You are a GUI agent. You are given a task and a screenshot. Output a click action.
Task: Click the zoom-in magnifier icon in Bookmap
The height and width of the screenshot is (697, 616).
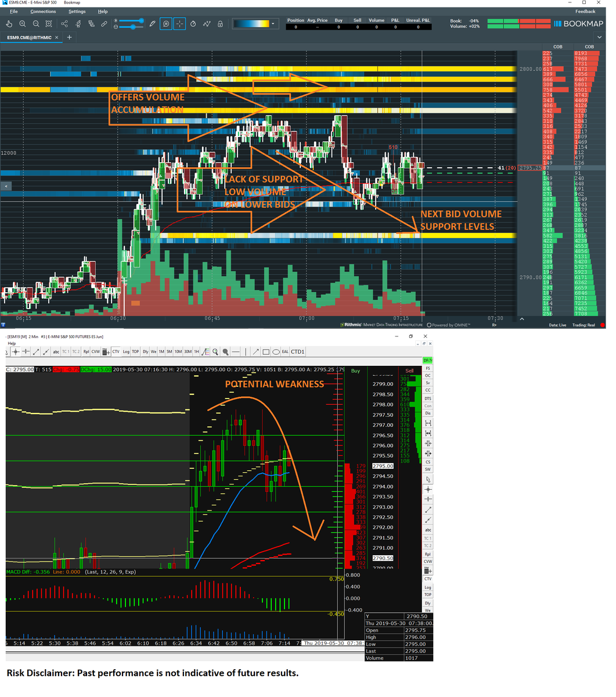tap(22, 23)
